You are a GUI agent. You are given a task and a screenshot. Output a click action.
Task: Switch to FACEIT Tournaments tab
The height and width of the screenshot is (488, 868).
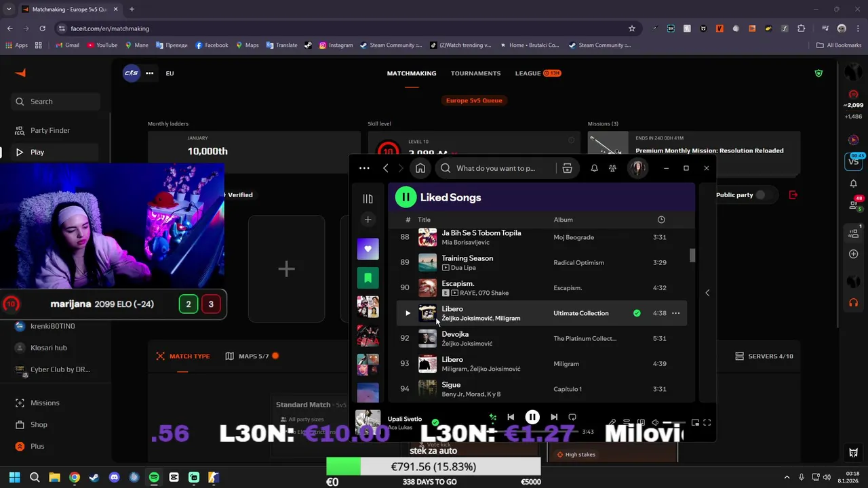pos(475,73)
